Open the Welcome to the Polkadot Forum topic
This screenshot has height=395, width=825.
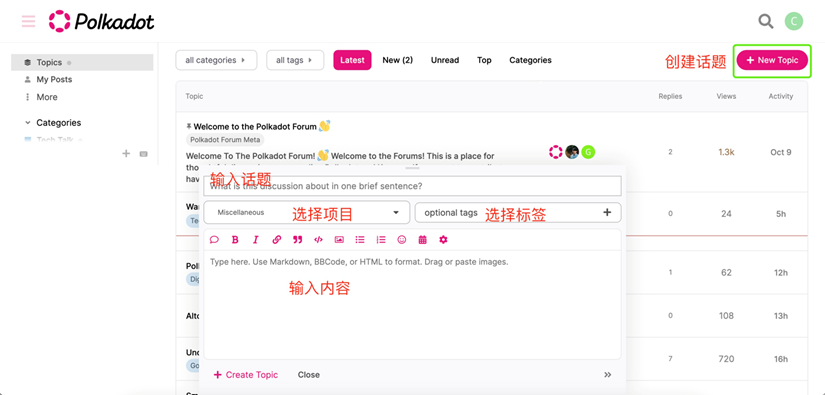[255, 126]
